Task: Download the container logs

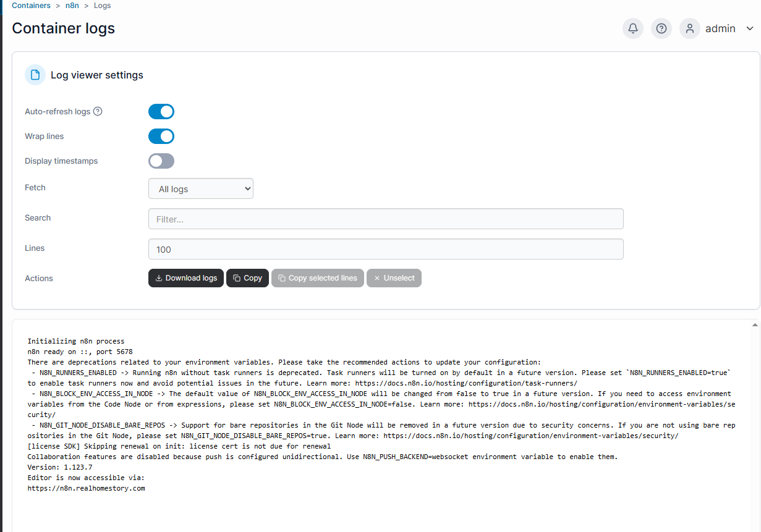Action: 186,278
